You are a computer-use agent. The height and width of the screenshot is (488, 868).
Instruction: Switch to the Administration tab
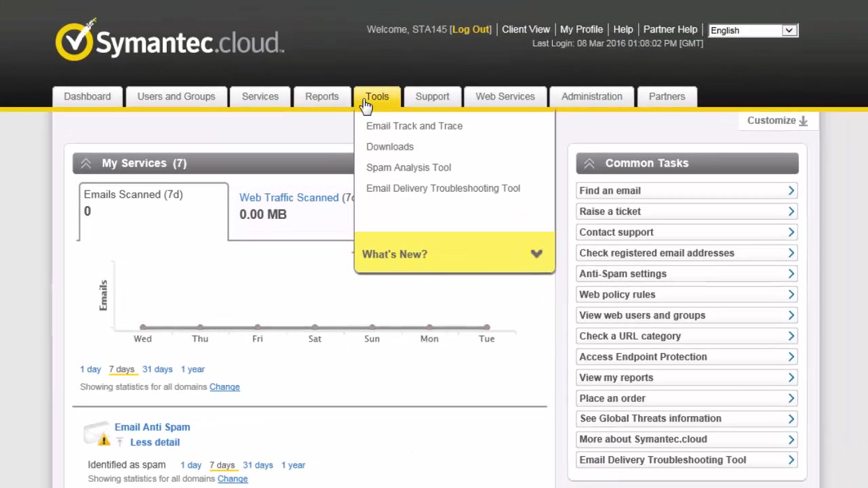591,96
